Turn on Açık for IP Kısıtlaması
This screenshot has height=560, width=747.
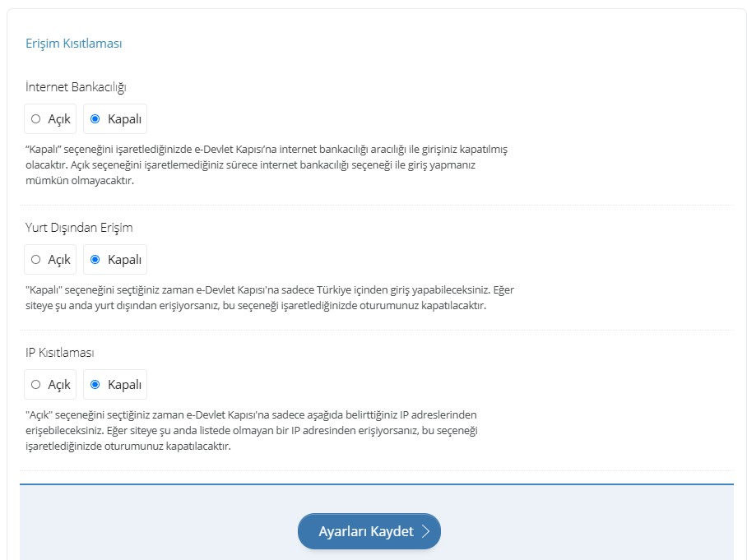(x=50, y=384)
